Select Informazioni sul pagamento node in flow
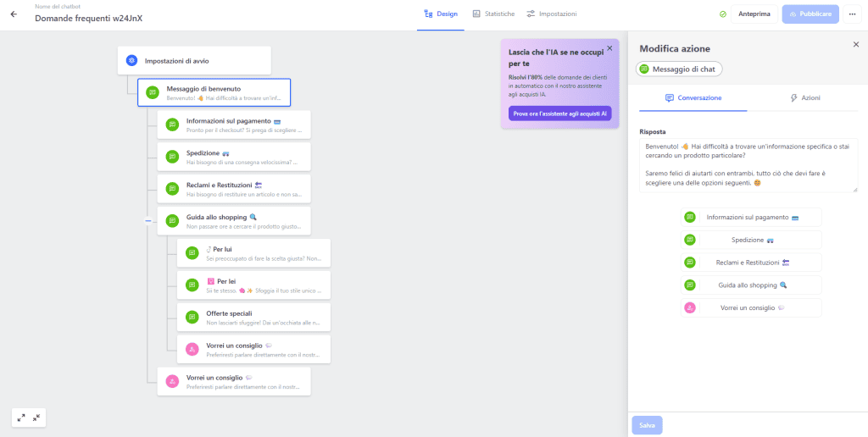Screen dimensions: 868x437 pyautogui.click(x=234, y=124)
